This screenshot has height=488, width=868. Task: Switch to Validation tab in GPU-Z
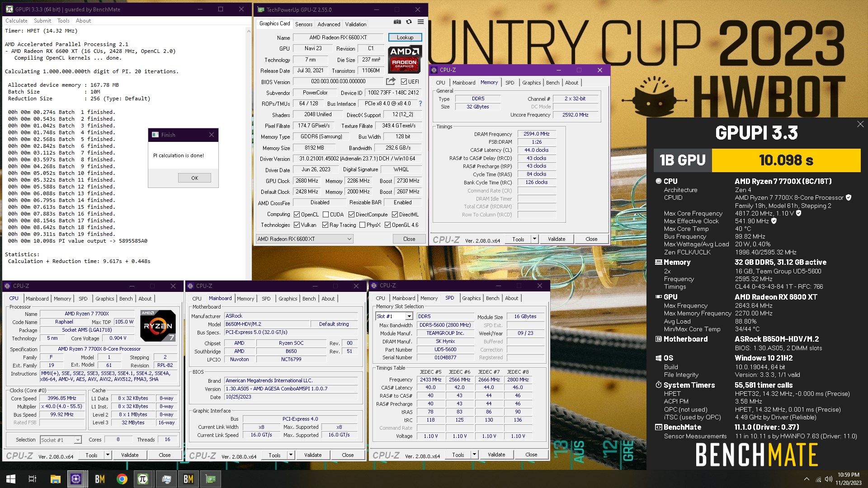coord(356,24)
